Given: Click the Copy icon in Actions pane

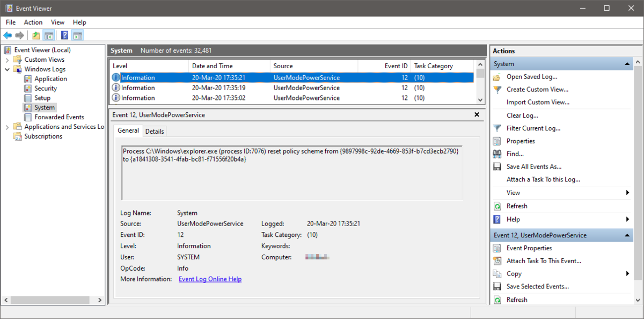Looking at the screenshot, I should click(497, 274).
